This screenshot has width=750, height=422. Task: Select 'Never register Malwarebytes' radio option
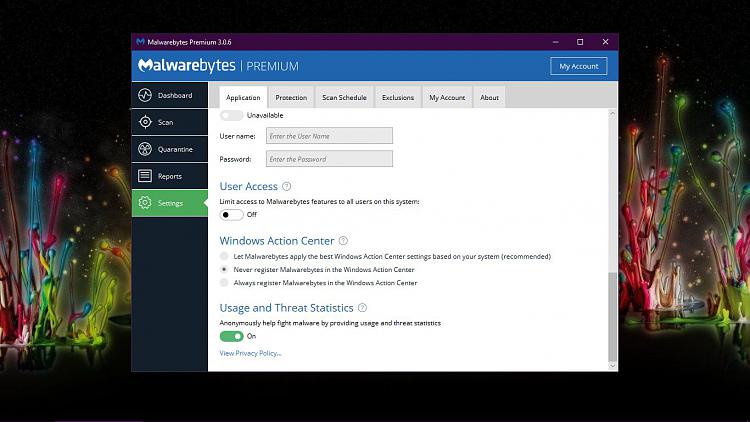(x=224, y=269)
